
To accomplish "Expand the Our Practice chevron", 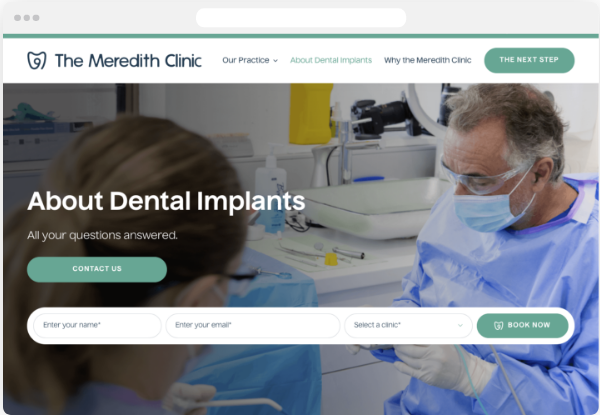I will tap(276, 60).
